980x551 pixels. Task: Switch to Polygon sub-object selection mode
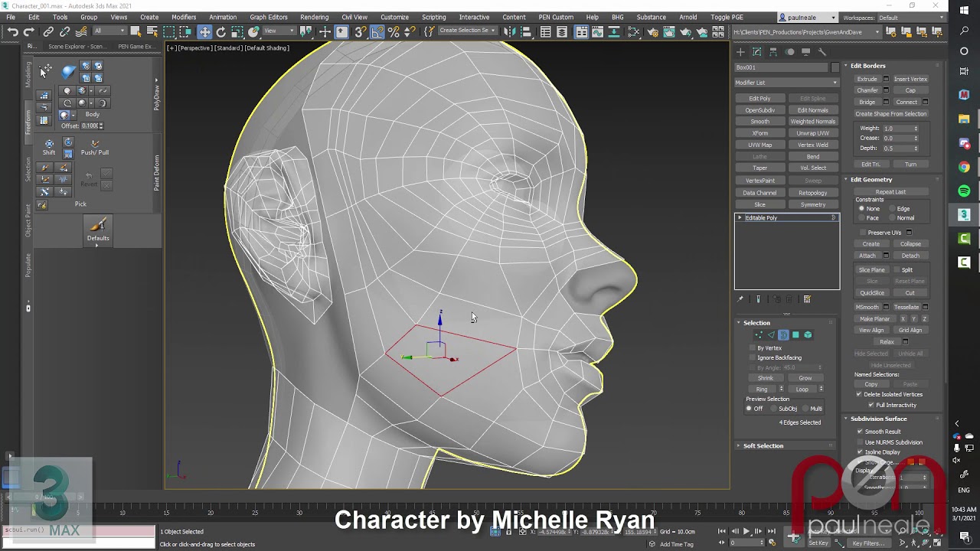795,335
